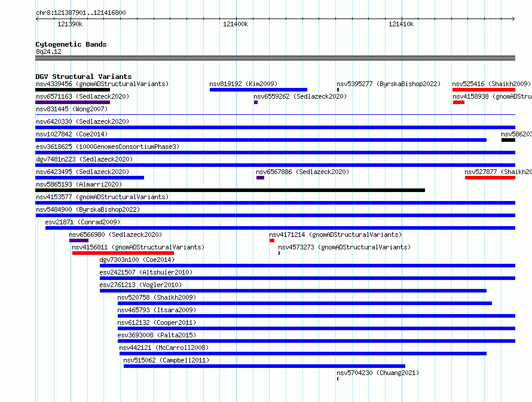Click the blue bar under nsv819192 (Kim2009)
This screenshot has width=532, height=402.
coord(259,90)
